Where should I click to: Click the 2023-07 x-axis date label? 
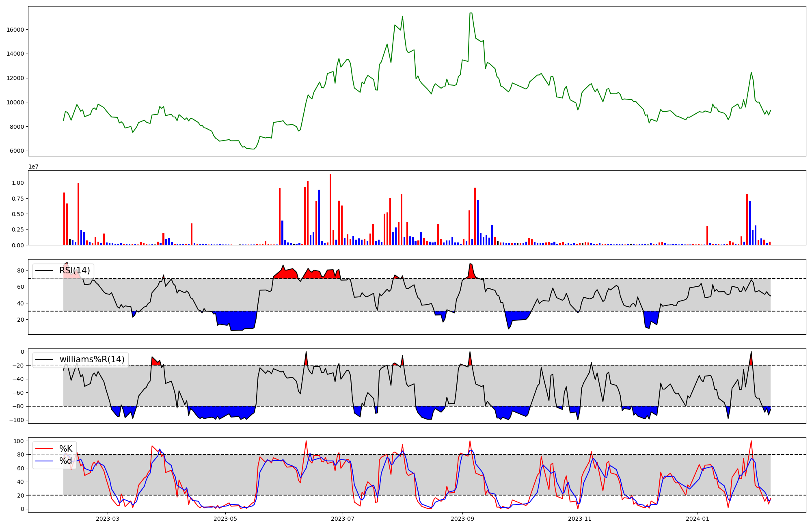[x=343, y=519]
